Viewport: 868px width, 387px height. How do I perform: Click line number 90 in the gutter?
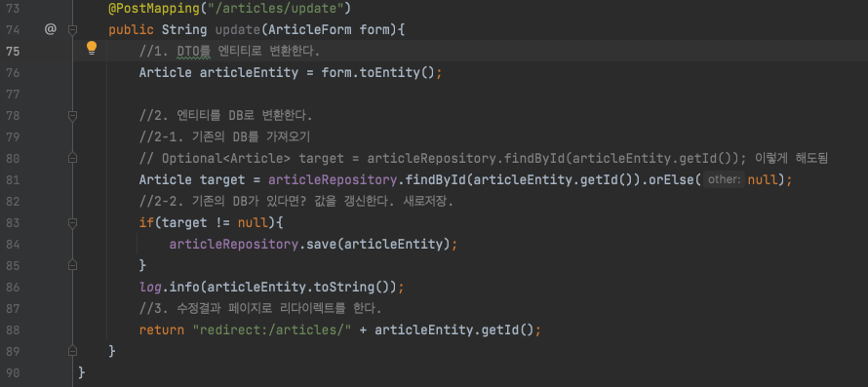14,372
